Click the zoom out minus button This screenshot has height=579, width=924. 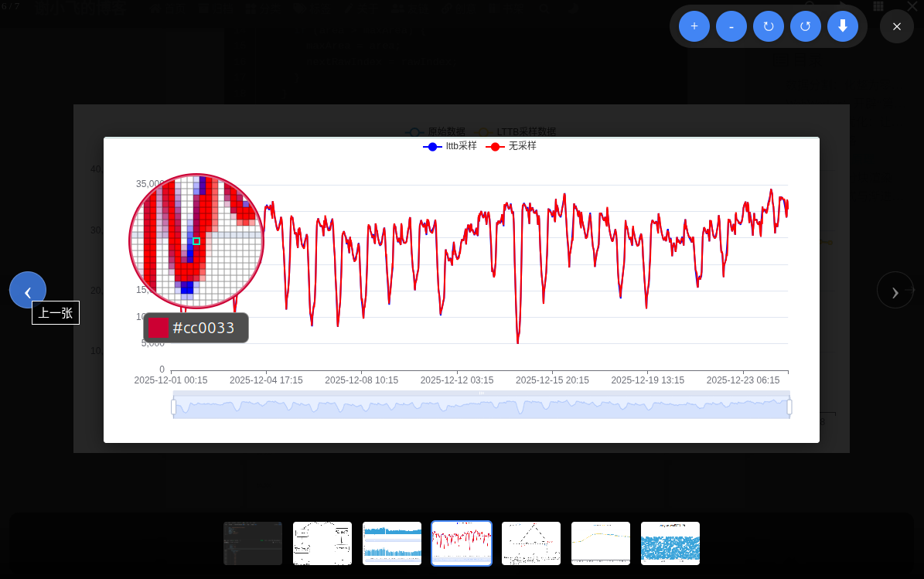[x=731, y=26]
